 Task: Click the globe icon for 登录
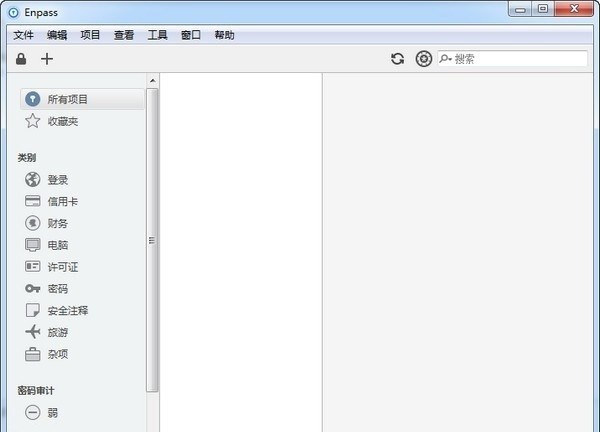click(x=33, y=179)
